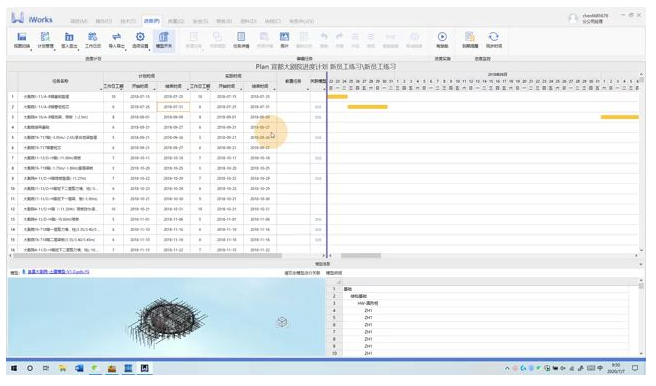Open filter dropdown on actual 开始时间 column

pos(241,89)
